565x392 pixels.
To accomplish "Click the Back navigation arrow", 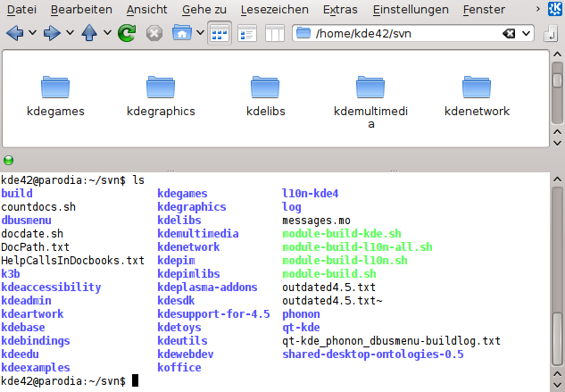I will click(14, 34).
